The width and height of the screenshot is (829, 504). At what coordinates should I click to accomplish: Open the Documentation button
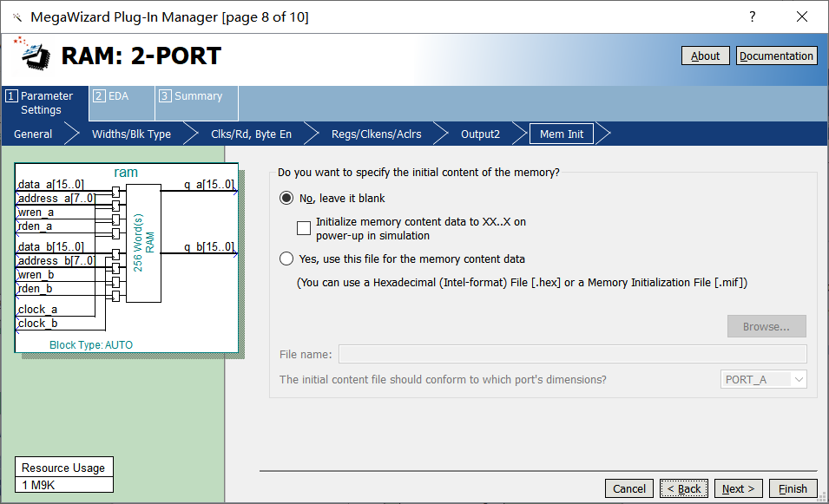tap(776, 56)
